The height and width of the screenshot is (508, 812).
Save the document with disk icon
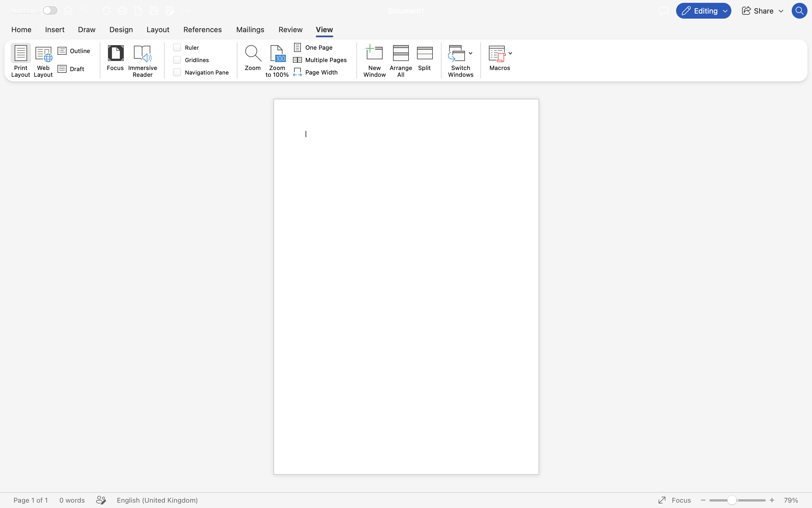click(154, 11)
